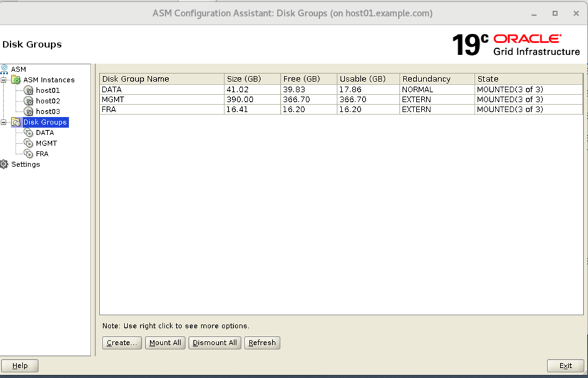
Task: Click the Exit button
Action: (x=565, y=365)
